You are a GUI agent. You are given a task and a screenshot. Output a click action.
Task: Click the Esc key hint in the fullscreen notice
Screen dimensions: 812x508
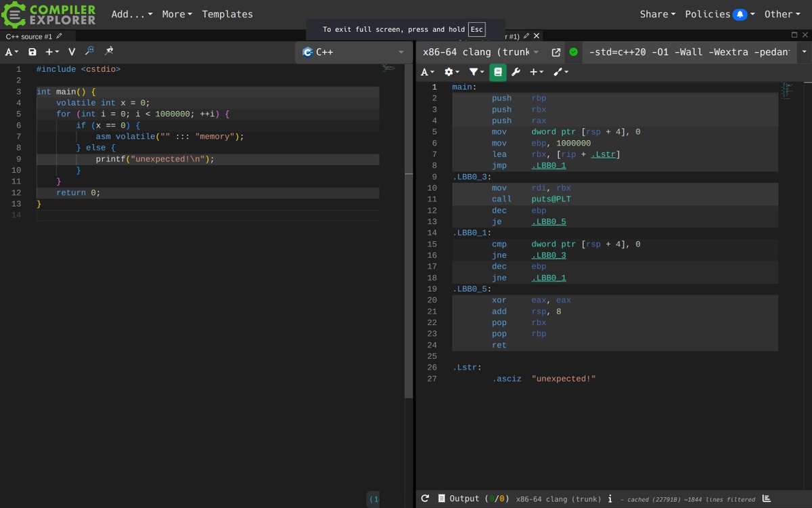pos(477,29)
